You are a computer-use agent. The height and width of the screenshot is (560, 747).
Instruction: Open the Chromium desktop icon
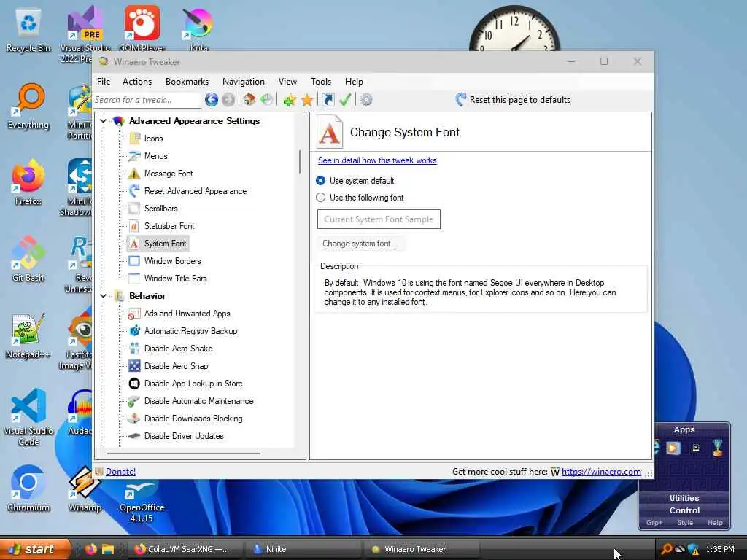coord(28,489)
